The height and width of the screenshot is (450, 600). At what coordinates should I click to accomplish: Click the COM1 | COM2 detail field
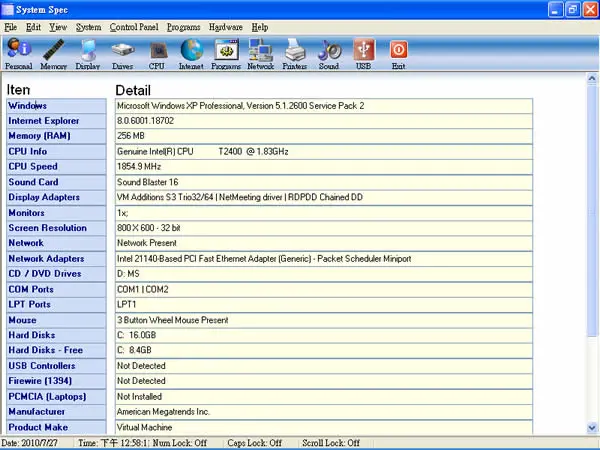click(x=324, y=289)
